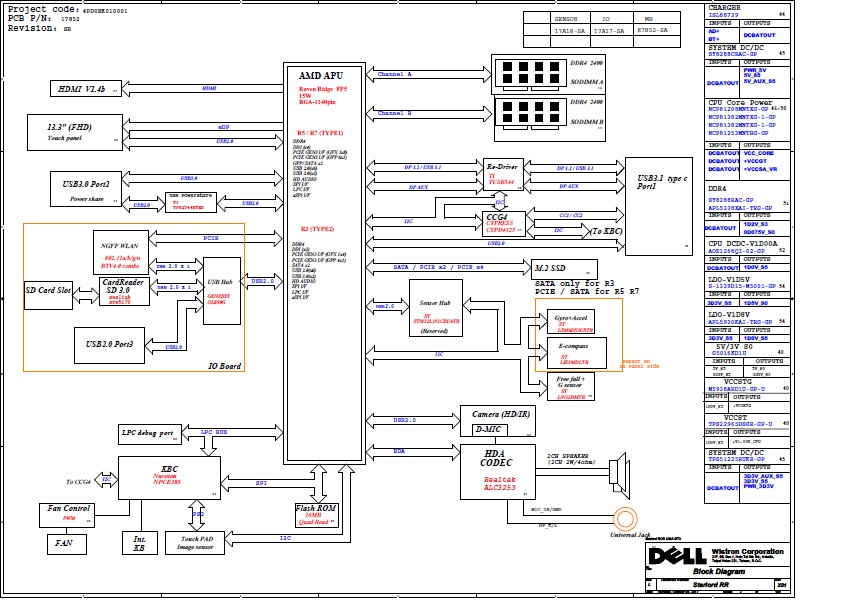The width and height of the screenshot is (851, 601).
Task: Select the Re-Driver TI block
Action: pyautogui.click(x=503, y=174)
